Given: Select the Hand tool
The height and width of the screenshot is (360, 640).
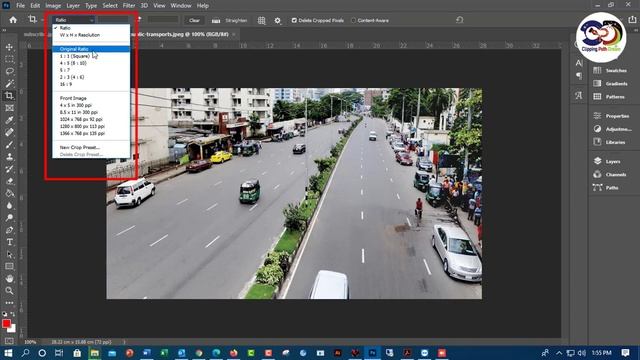Looking at the screenshot, I should point(9,279).
